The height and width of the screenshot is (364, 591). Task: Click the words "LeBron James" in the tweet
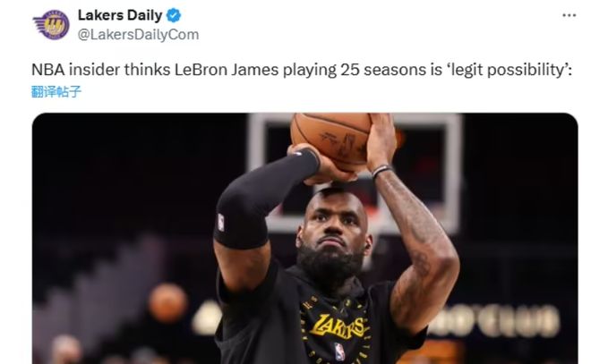pos(227,70)
